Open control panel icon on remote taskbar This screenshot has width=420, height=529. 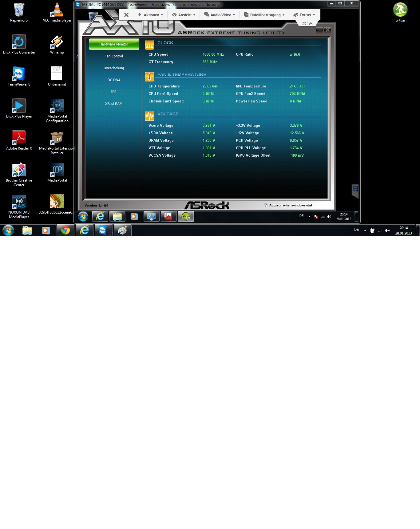152,216
